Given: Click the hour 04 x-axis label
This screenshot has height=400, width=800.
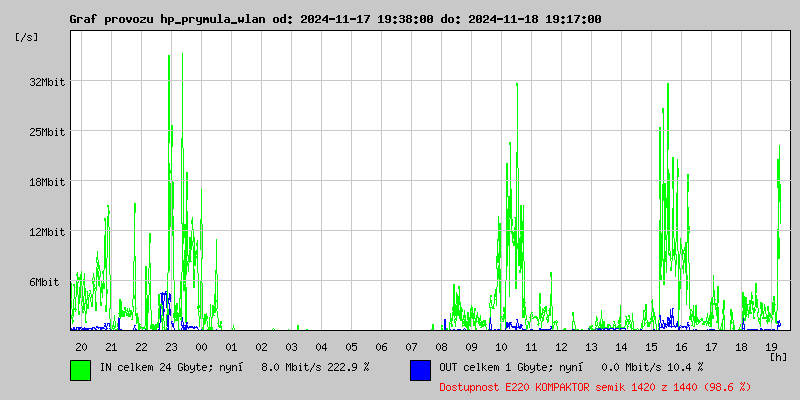Looking at the screenshot, I should (x=321, y=347).
